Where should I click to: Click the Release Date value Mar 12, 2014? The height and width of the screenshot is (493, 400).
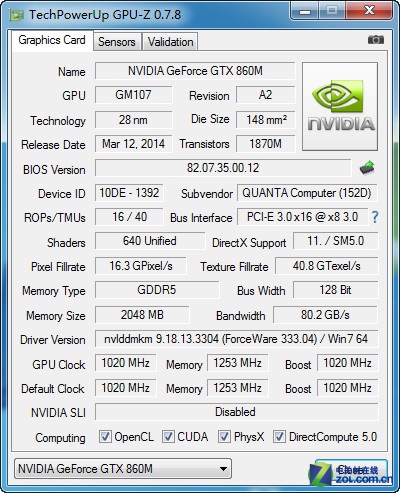coord(133,144)
